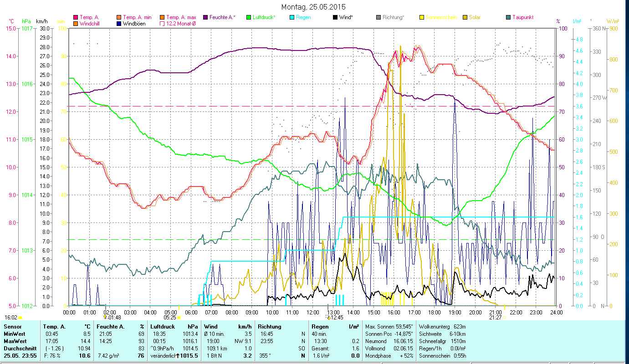Click the current pressure value 1015.5
Viewport: 629px width, 364px height.
pos(189,355)
